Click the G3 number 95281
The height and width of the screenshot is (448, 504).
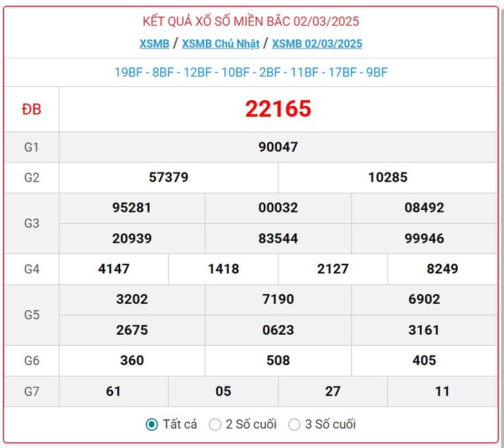(132, 208)
